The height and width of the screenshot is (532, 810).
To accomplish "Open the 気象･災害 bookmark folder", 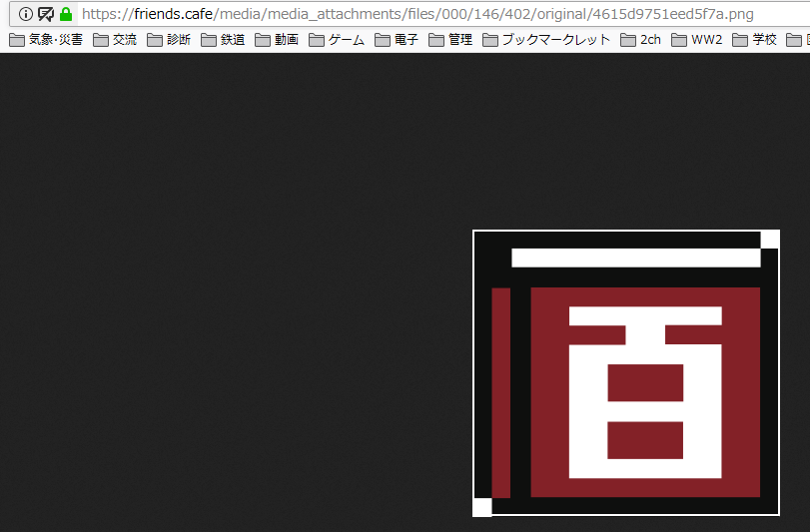I will coord(46,40).
